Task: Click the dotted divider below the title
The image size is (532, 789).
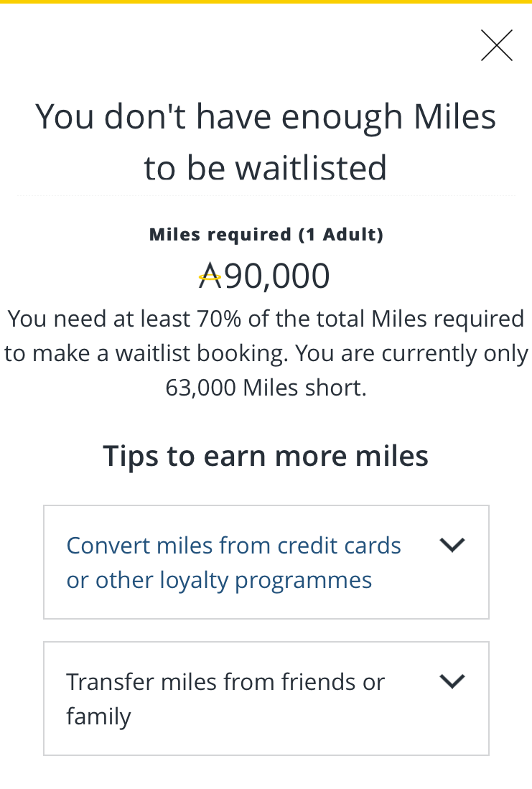Action: 266,195
